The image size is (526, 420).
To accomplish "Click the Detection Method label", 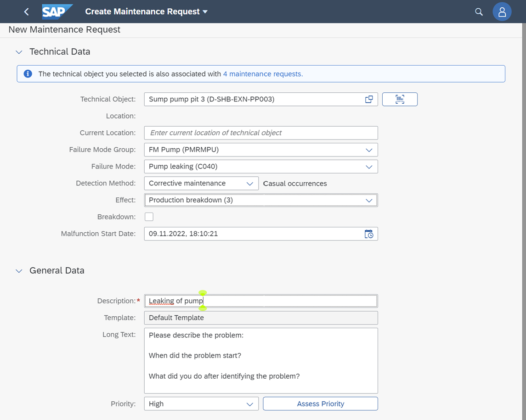I will pyautogui.click(x=106, y=183).
